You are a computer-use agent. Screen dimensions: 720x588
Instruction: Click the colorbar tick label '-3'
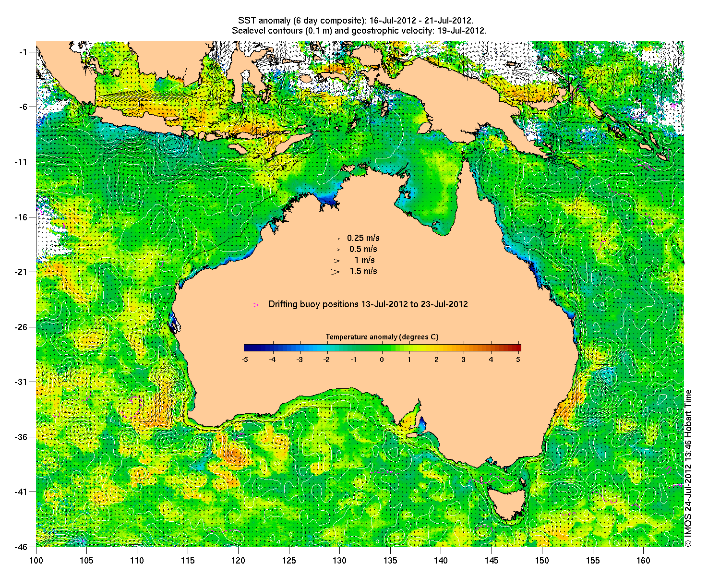pos(300,359)
